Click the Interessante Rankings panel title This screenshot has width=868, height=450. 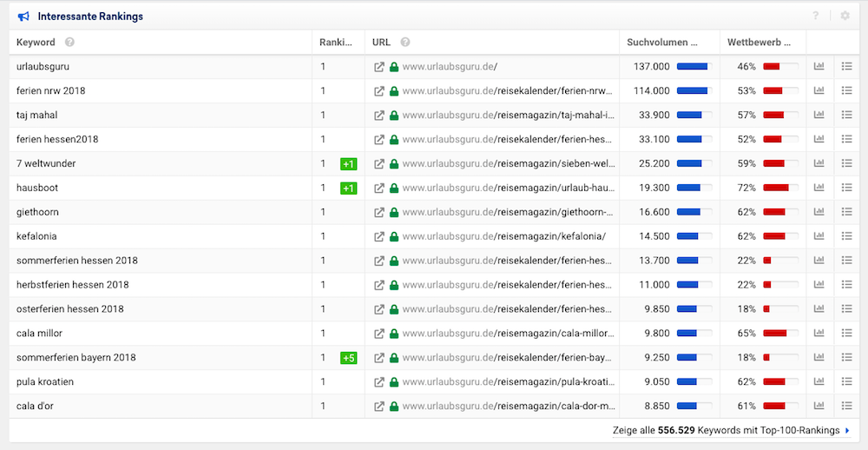[x=90, y=17]
